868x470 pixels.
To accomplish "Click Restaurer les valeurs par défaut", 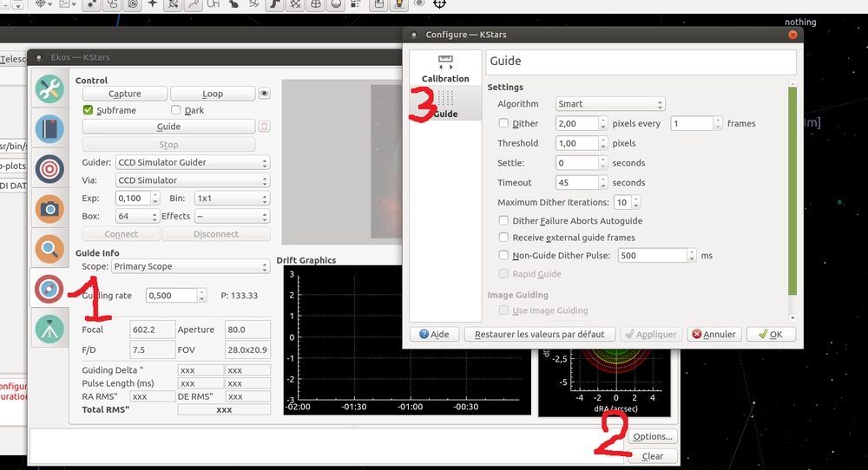I will 539,334.
